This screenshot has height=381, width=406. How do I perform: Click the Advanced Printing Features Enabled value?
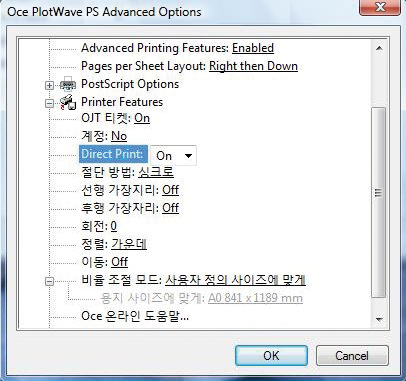coord(253,48)
